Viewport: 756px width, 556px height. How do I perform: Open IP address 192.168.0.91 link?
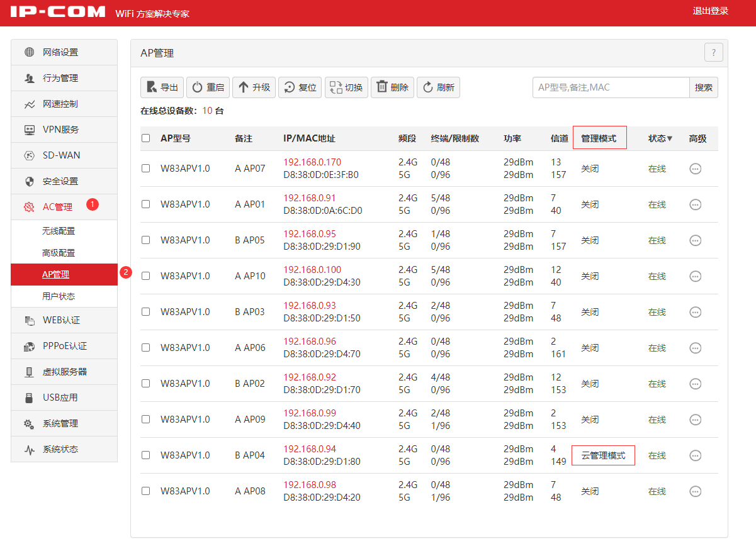point(310,198)
